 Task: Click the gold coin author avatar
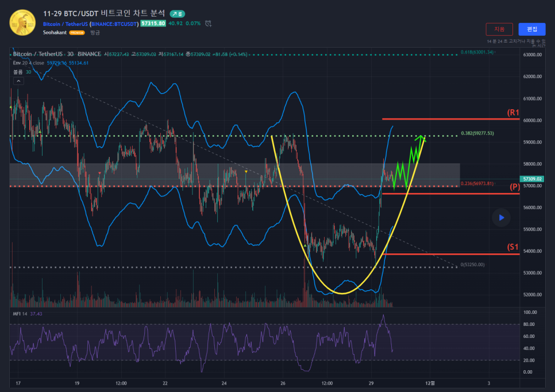coord(22,22)
